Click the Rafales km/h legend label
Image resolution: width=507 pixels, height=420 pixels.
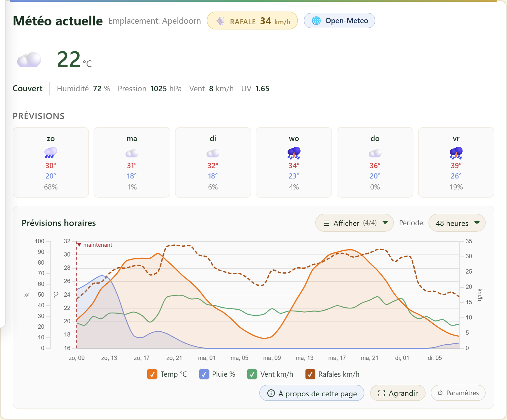339,374
